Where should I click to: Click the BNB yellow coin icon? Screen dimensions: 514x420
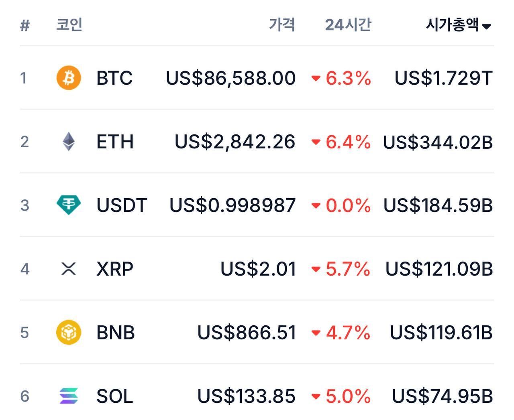pyautogui.click(x=69, y=333)
